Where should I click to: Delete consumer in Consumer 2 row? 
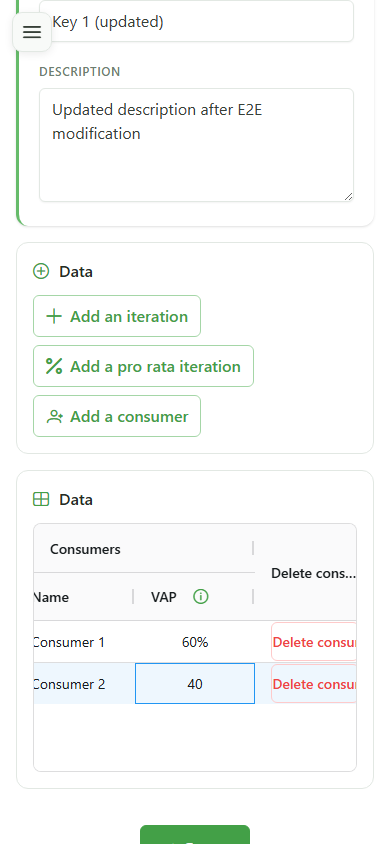pyautogui.click(x=314, y=684)
